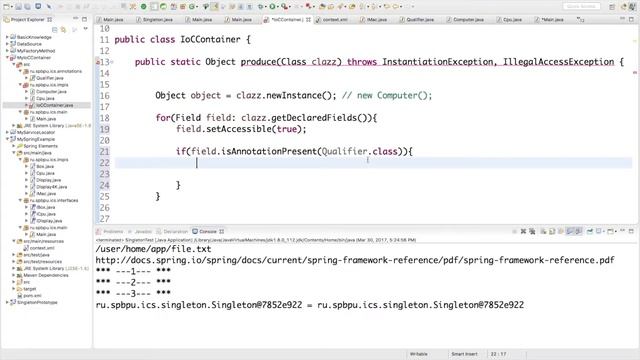
Task: Open the Problems tab in bottom panel
Action: click(109, 231)
